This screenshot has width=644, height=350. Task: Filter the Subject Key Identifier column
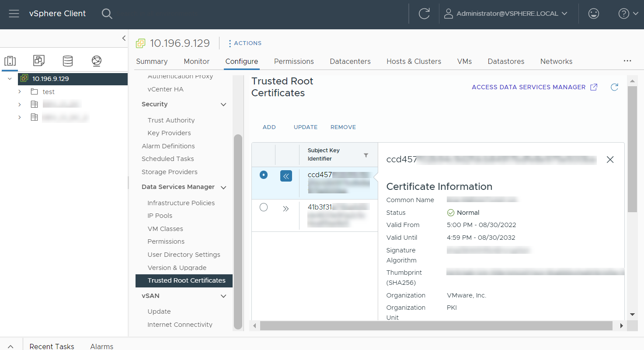366,155
